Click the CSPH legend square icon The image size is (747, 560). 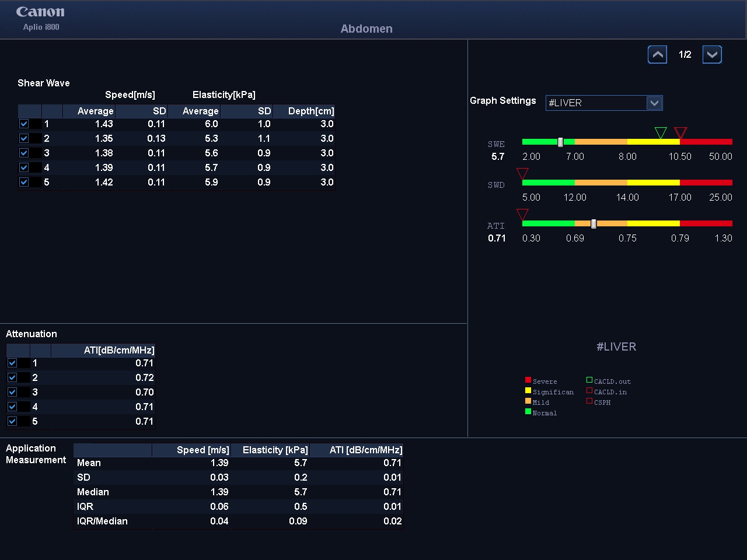(589, 401)
